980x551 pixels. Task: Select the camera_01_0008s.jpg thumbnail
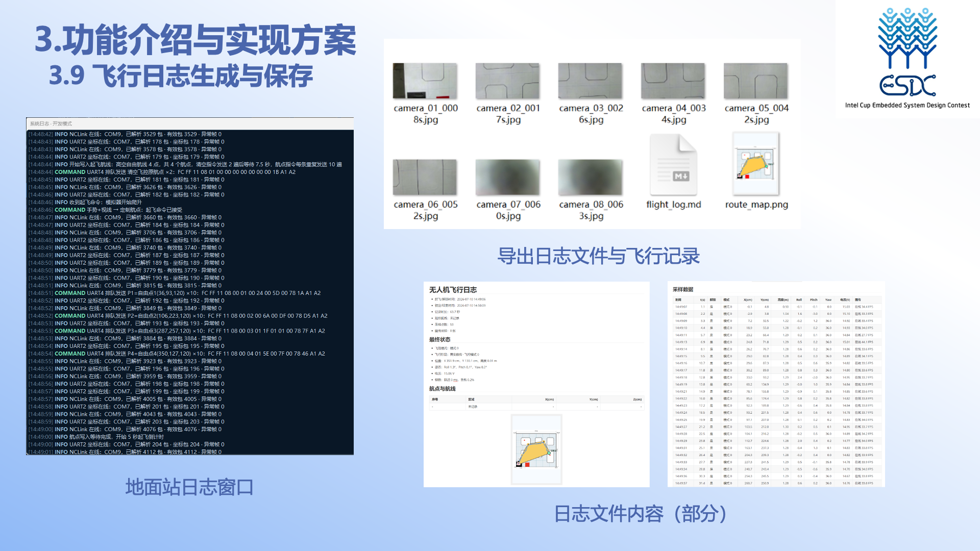pos(425,81)
